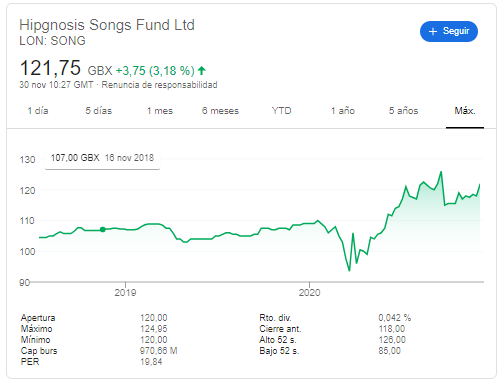Screen dimensions: 503x383
Task: Show the 5 años chart range
Action: (x=403, y=111)
